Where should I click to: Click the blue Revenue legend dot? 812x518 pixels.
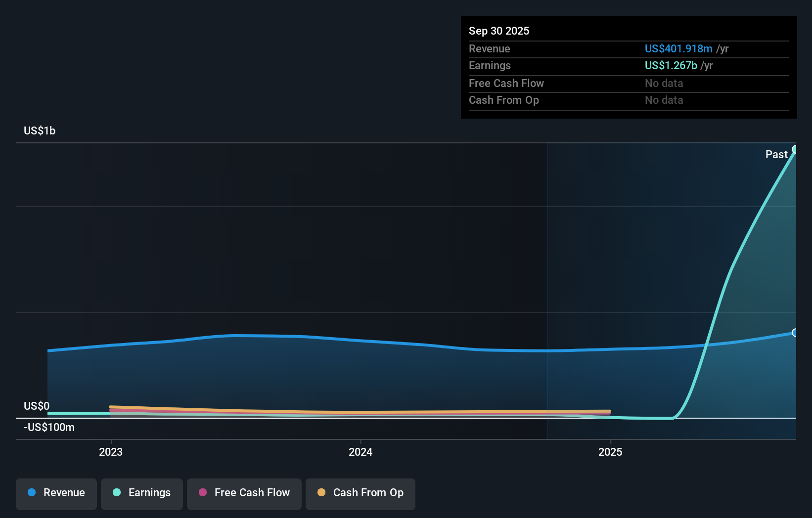32,493
